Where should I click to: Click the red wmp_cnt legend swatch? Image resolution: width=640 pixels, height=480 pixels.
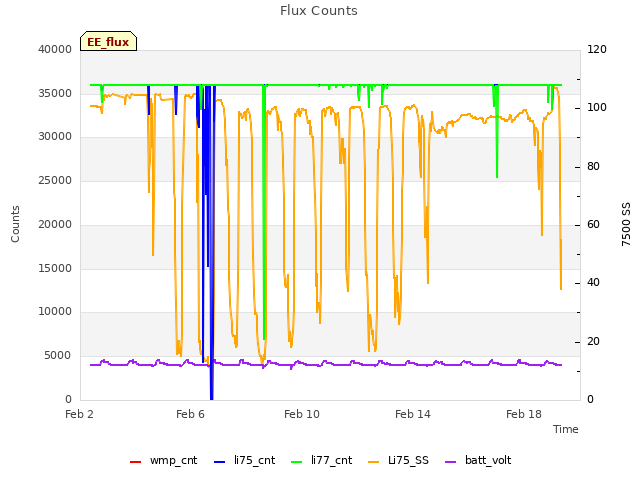coord(135,462)
